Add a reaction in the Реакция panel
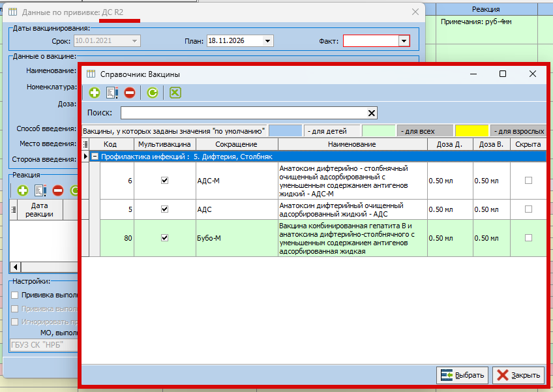 [x=23, y=190]
